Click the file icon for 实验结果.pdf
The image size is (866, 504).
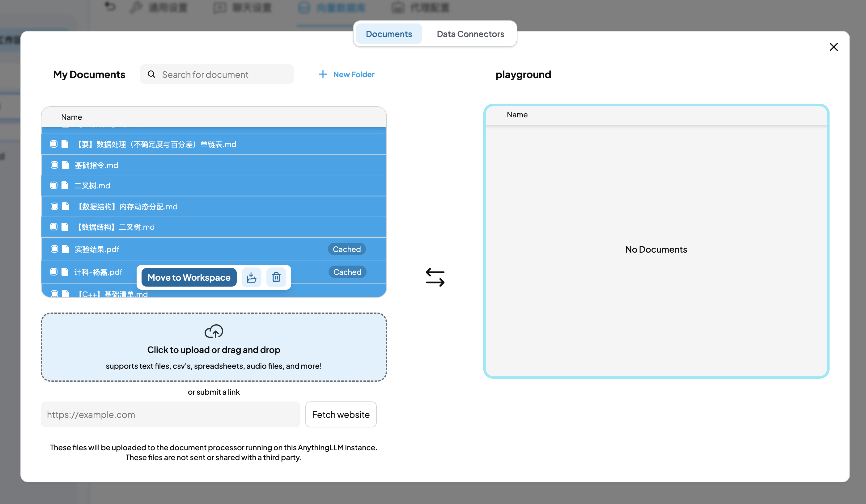(x=65, y=249)
